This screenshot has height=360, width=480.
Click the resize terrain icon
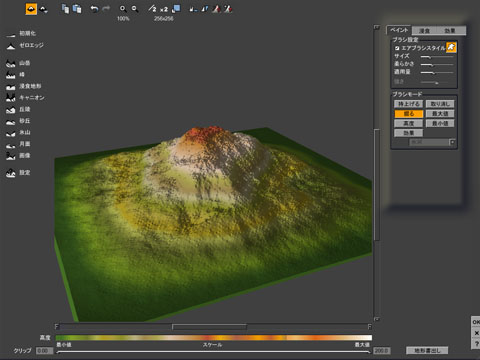point(176,9)
